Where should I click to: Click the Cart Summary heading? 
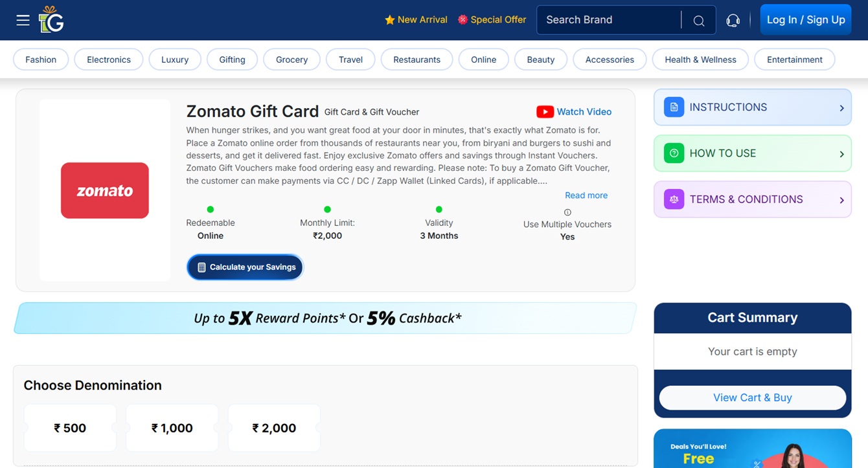pyautogui.click(x=753, y=318)
